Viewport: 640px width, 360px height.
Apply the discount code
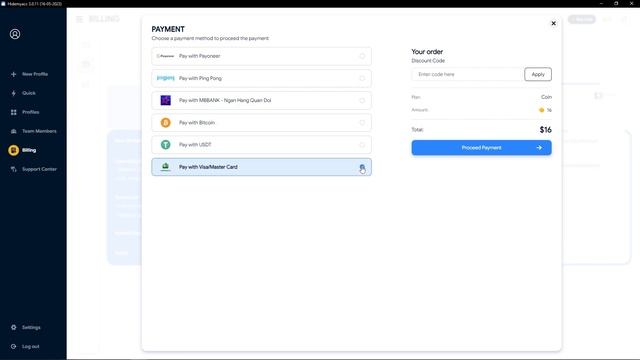538,74
